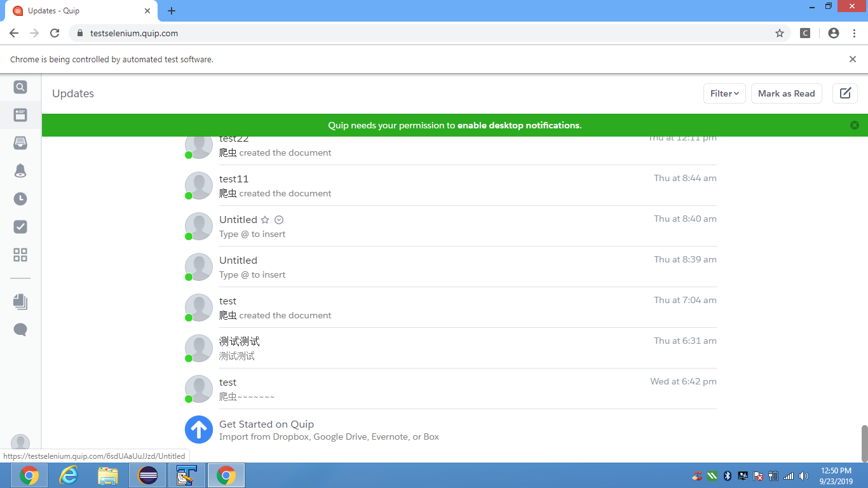Click Chrome back navigation arrow
The width and height of the screenshot is (868, 488).
click(x=14, y=33)
